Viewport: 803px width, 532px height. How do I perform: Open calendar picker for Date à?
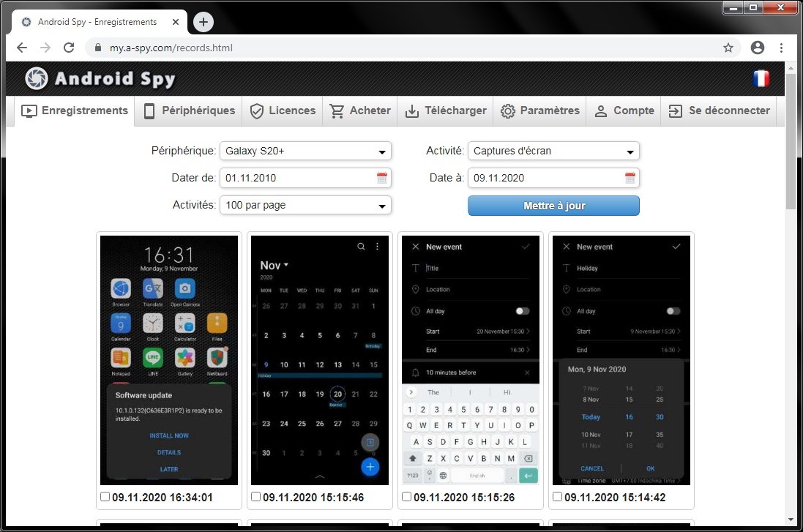click(630, 178)
